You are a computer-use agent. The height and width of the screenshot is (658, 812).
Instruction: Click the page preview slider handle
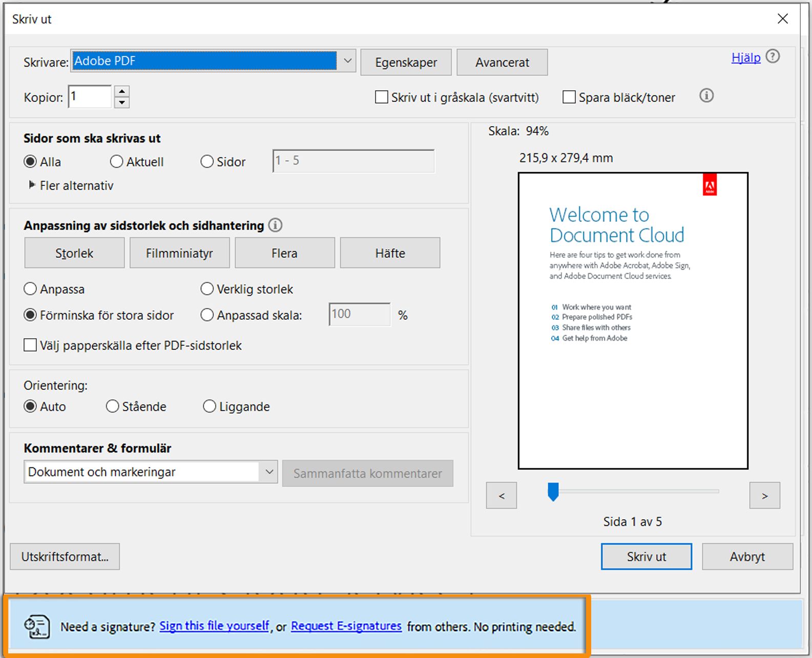(x=553, y=491)
